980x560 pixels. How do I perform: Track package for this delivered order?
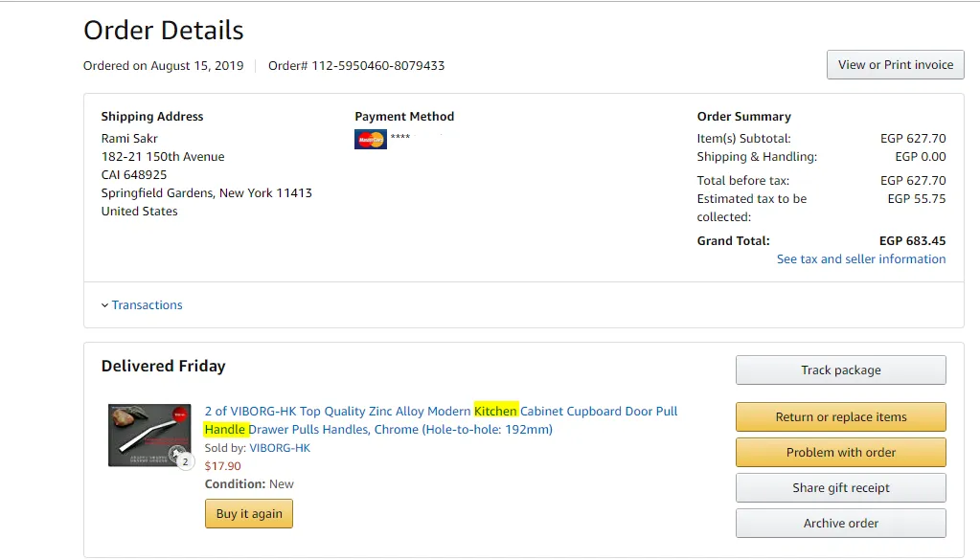coord(841,370)
